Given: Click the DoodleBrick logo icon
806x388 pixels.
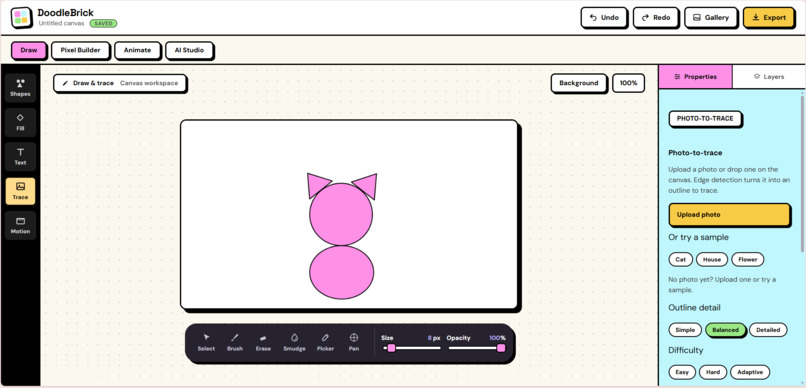Looking at the screenshot, I should [x=21, y=17].
